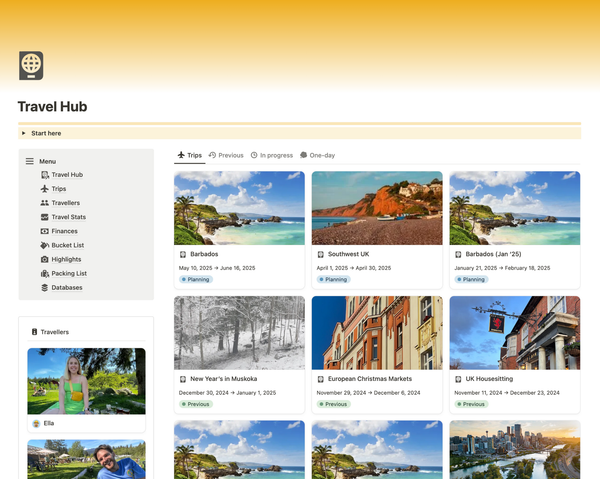Image resolution: width=600 pixels, height=479 pixels.
Task: Click the Travel Hub sidebar icon
Action: (44, 175)
